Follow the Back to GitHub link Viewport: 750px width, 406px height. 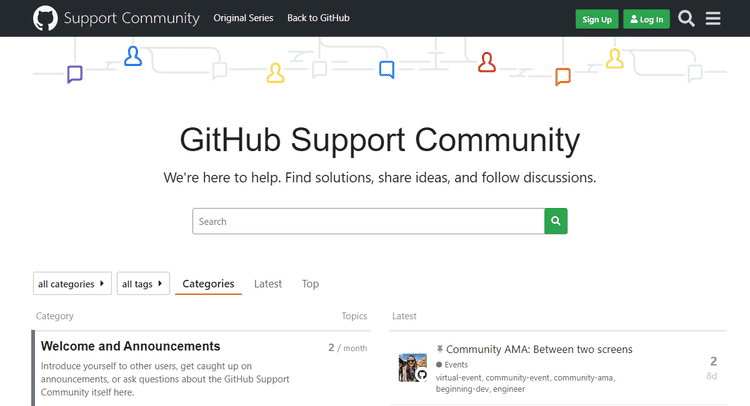point(318,18)
